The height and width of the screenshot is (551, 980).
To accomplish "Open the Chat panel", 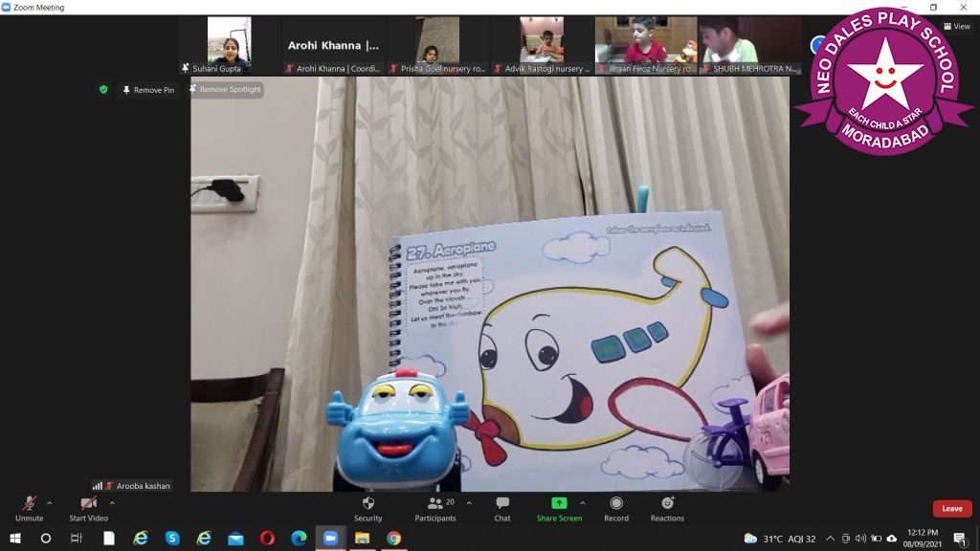I will pyautogui.click(x=502, y=509).
